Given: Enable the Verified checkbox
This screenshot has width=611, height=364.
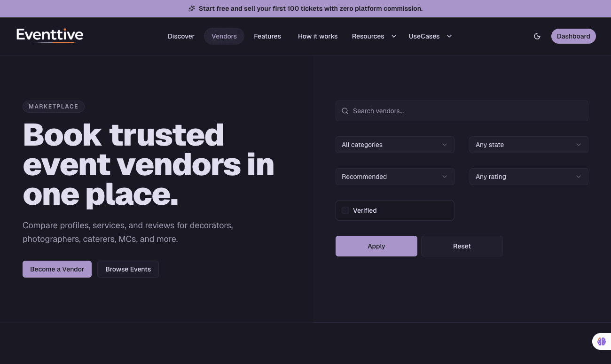Looking at the screenshot, I should point(345,210).
